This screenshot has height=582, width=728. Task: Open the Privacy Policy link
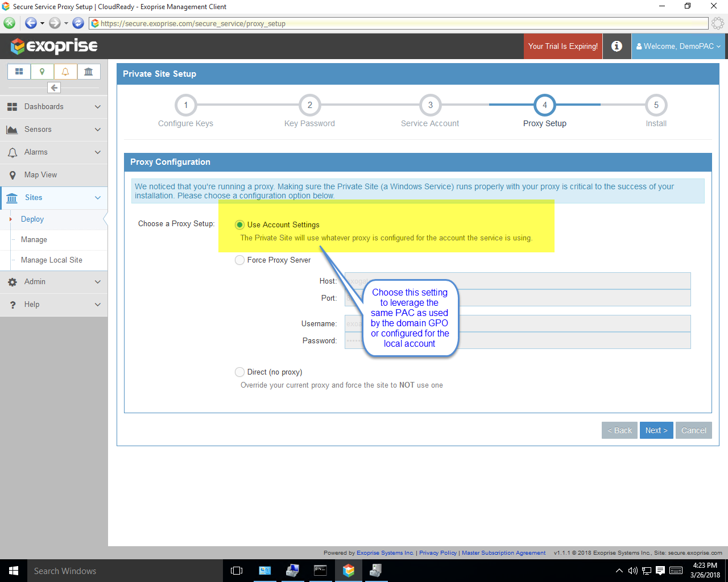click(438, 552)
